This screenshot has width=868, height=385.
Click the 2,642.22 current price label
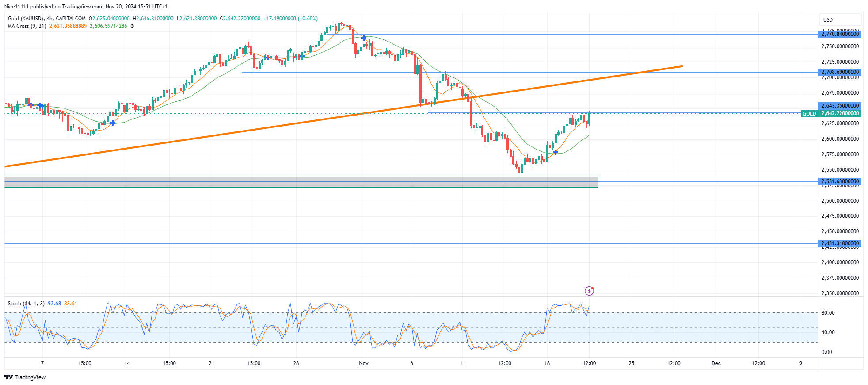(840, 114)
